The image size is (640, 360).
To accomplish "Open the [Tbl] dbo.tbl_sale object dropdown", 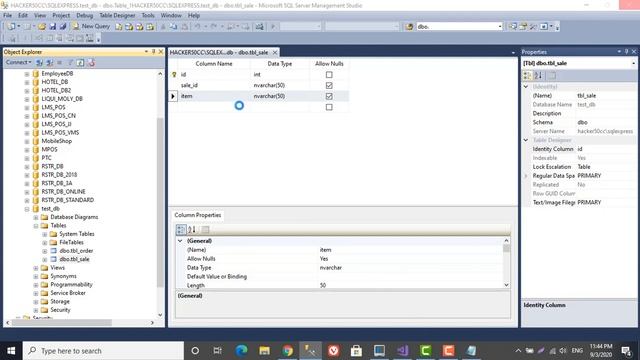I will [x=633, y=63].
